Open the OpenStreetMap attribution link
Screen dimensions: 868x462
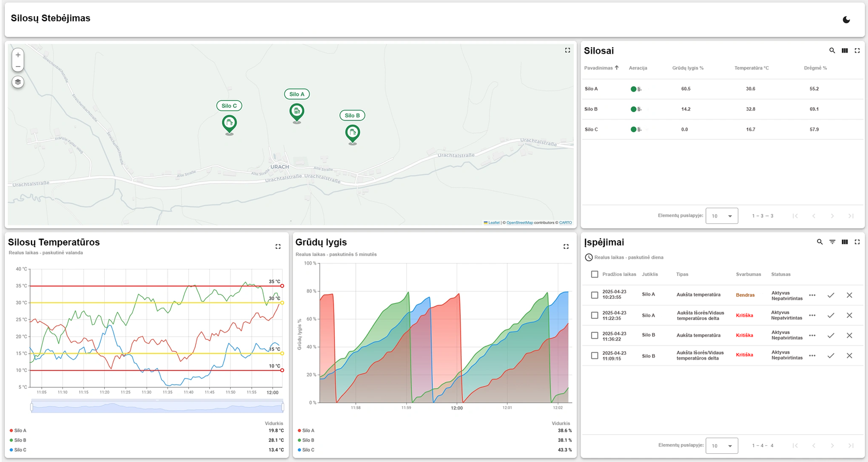pyautogui.click(x=520, y=223)
